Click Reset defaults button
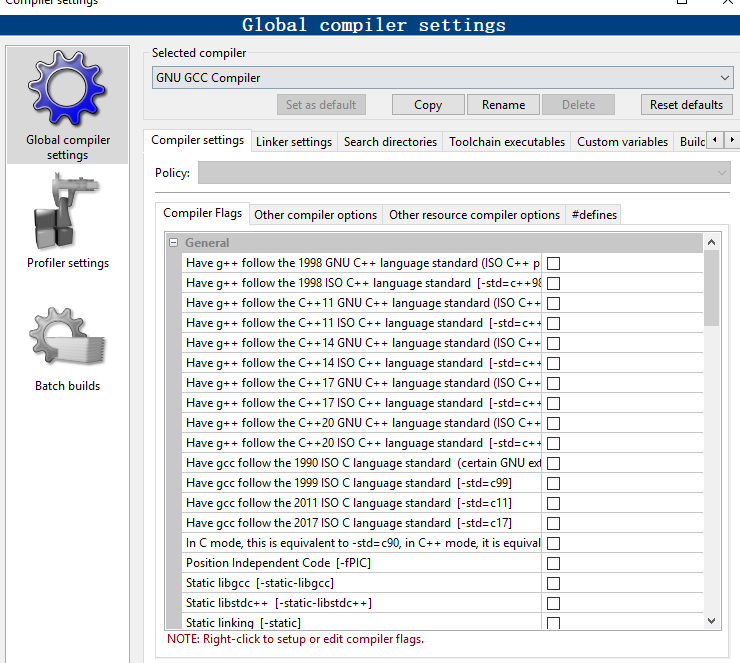740x663 pixels. coord(686,105)
